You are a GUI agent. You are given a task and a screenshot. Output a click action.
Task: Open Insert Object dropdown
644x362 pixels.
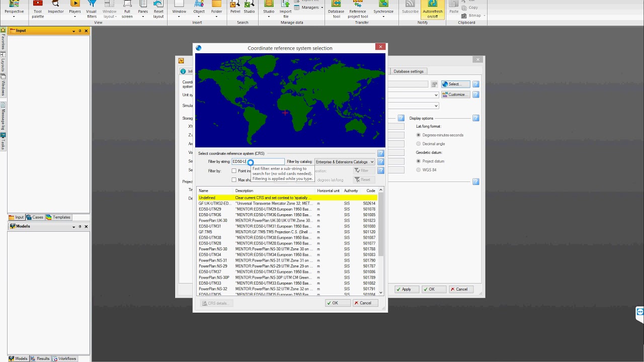click(199, 9)
